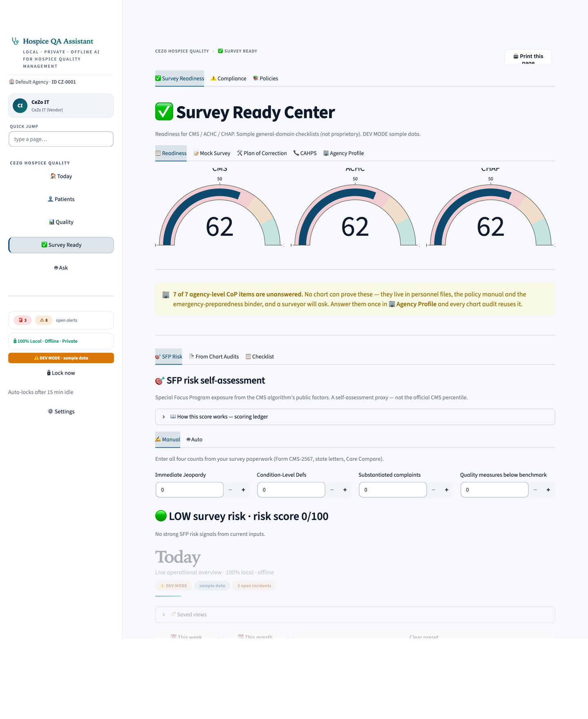Screen dimensions: 588x719
Task: Click the green low risk circle icon
Action: (161, 516)
